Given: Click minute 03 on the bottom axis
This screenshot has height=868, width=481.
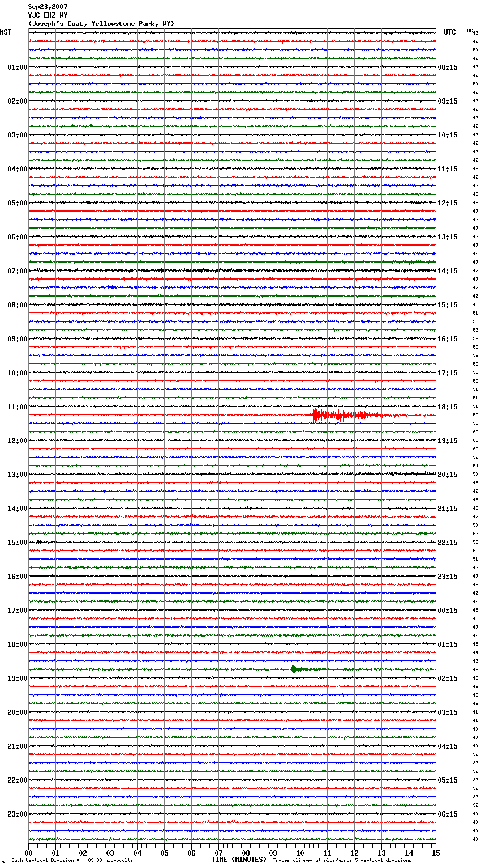Looking at the screenshot, I should 110,853.
